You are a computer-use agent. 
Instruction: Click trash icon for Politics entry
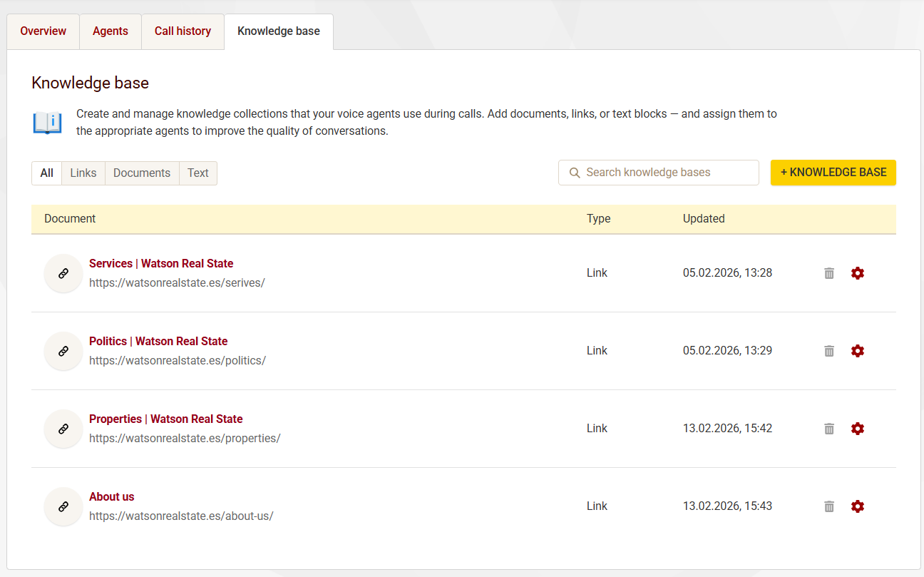click(x=829, y=351)
